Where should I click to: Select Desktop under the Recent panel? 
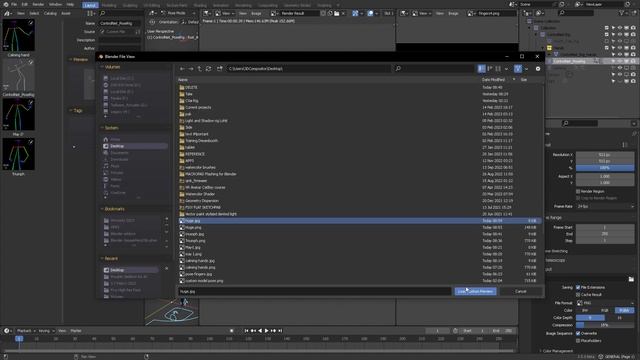(x=130, y=270)
